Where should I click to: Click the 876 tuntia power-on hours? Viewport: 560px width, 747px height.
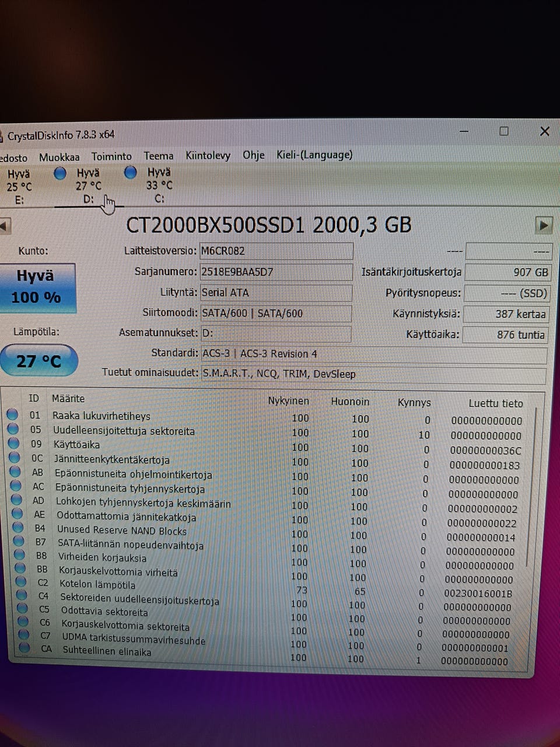(505, 335)
